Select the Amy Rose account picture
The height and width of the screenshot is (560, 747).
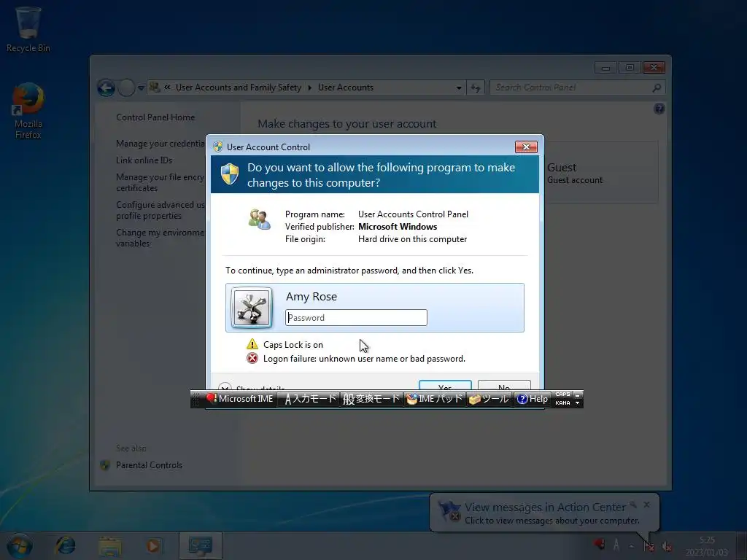pos(252,308)
